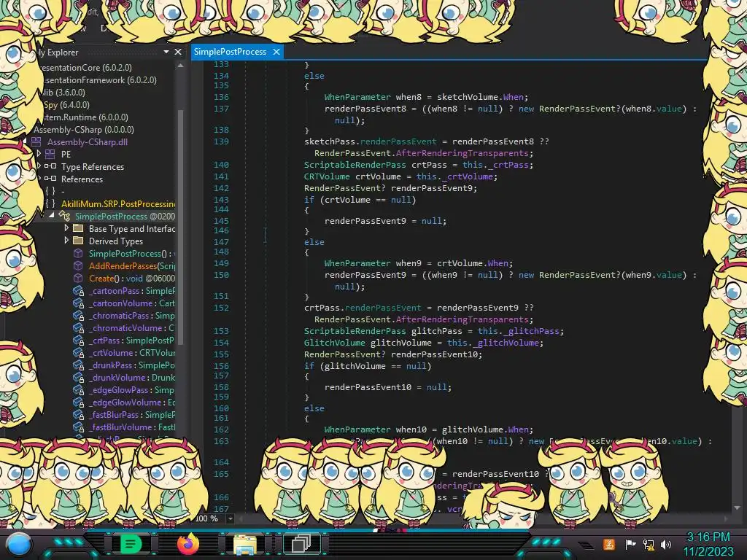Select Assembly-CSharp (0.0.0.0) assembly row

(83, 130)
